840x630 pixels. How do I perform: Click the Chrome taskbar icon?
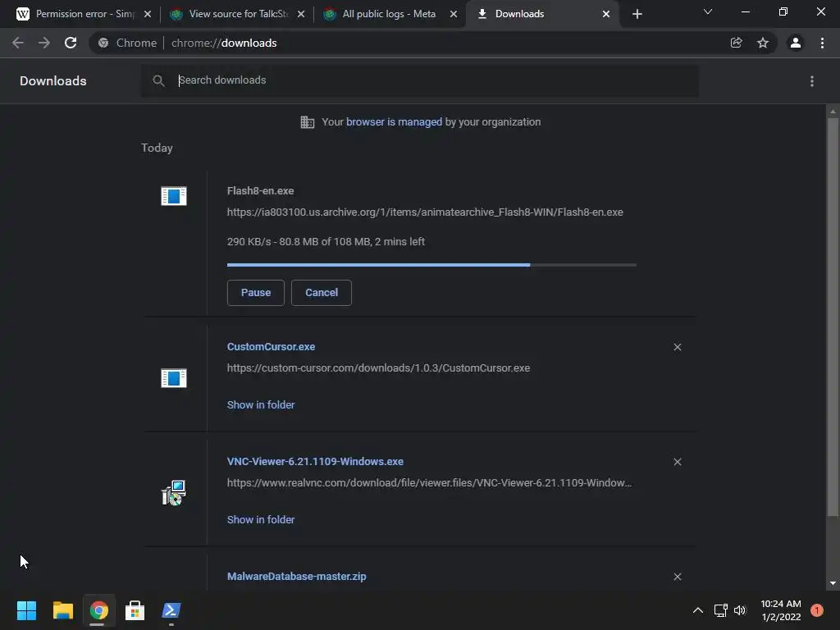98,610
